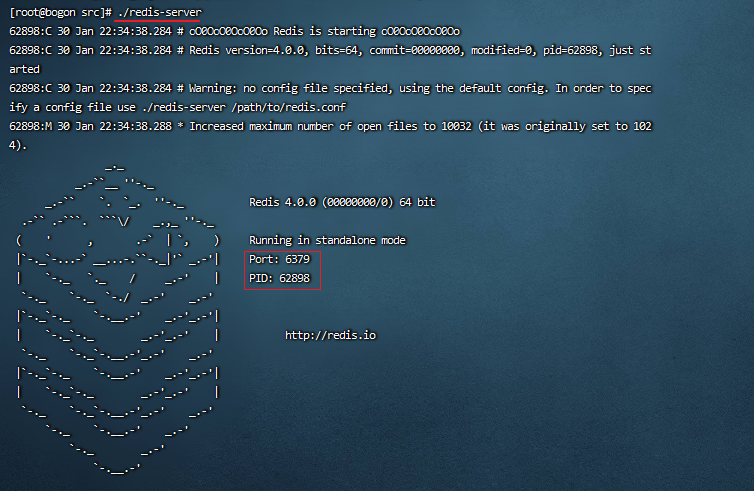The width and height of the screenshot is (754, 491).
Task: Click the 'Redis 4.0.0 (00000000/0) 64 bit' line
Action: (342, 202)
